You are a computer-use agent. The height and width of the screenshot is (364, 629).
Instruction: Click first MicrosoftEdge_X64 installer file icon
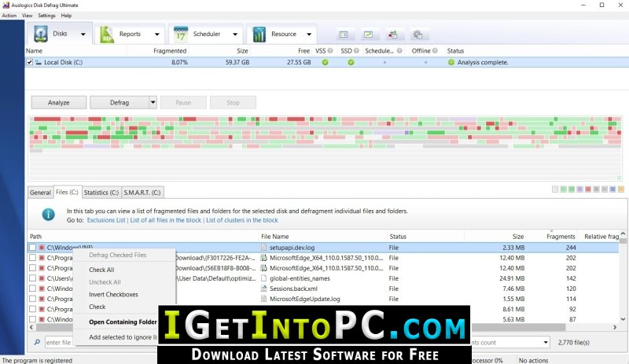[x=264, y=258]
